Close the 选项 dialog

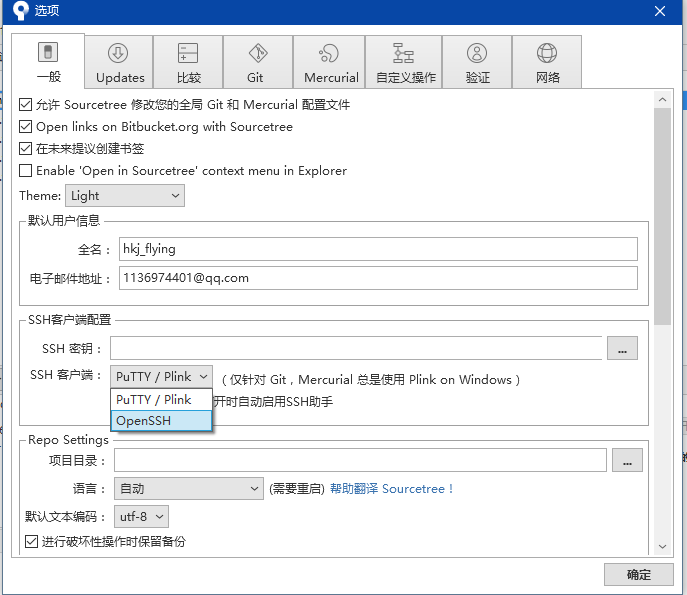click(660, 11)
